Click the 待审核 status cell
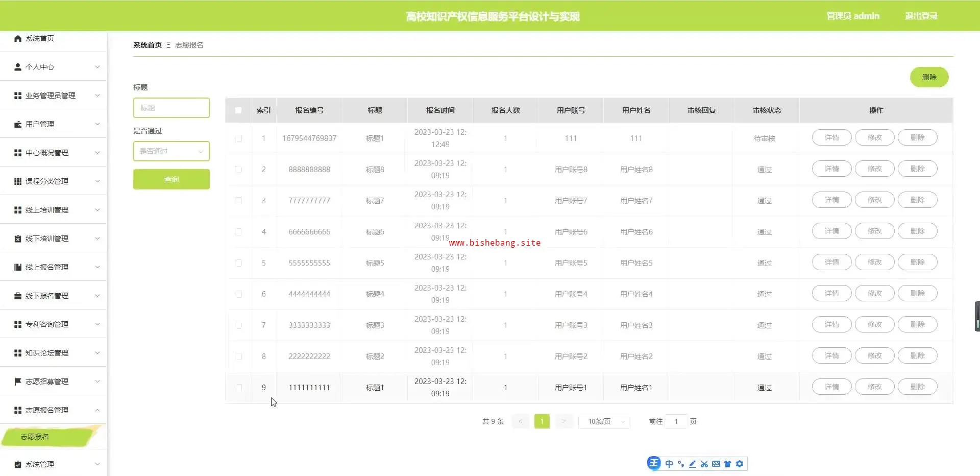 point(765,138)
